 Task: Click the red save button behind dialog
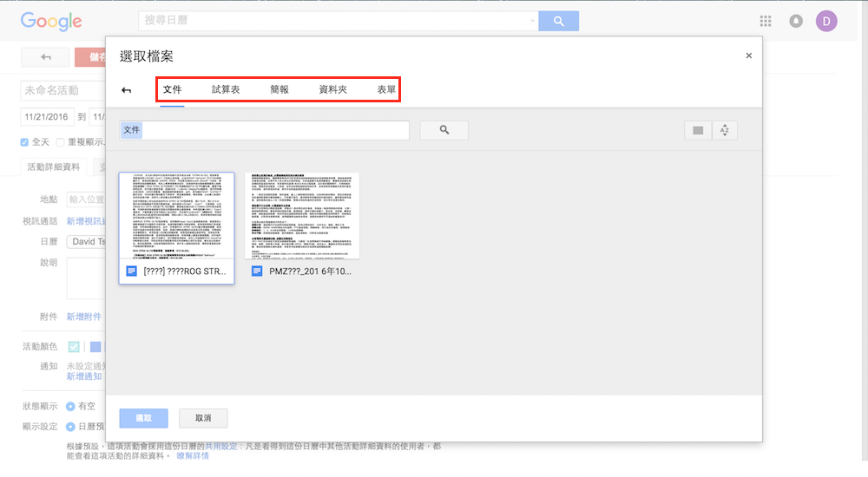(x=90, y=57)
